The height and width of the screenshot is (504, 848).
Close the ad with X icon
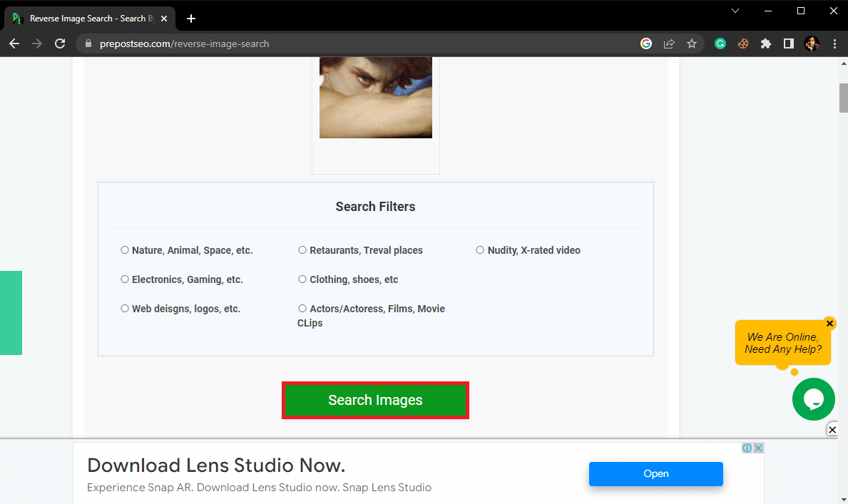point(759,448)
